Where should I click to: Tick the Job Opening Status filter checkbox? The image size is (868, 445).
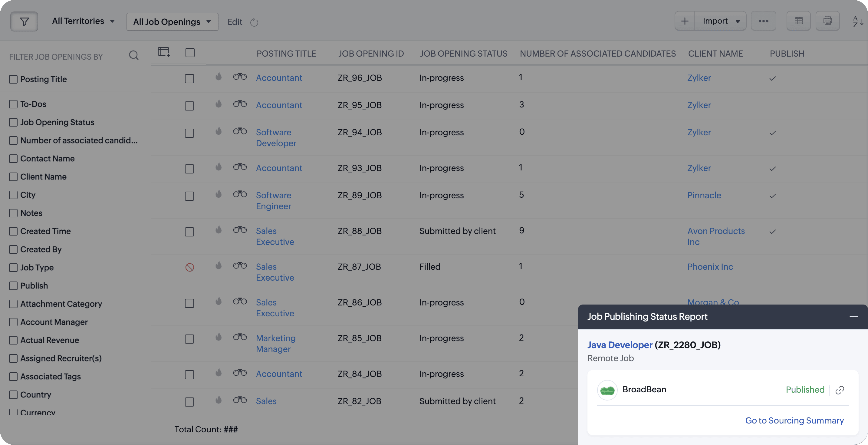tap(14, 122)
